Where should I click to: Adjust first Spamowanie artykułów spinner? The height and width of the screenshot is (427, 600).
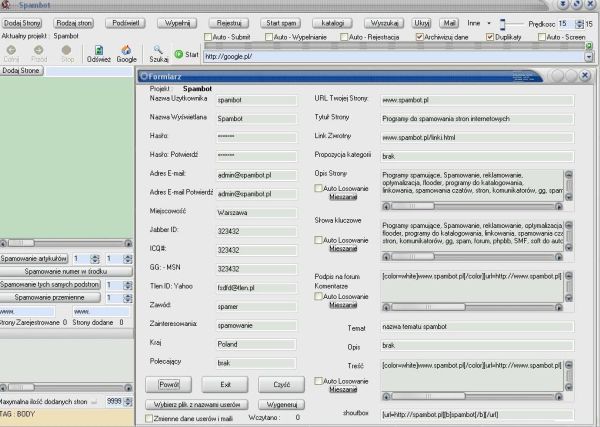click(x=95, y=259)
